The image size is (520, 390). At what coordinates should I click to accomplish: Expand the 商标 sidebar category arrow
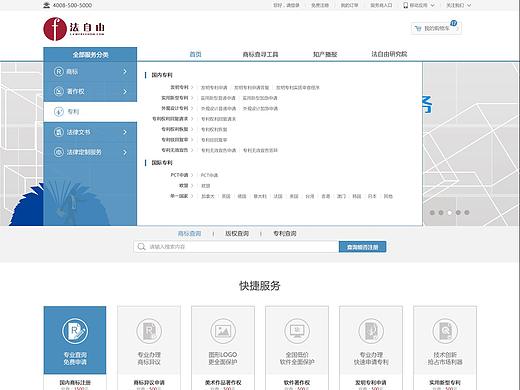tap(125, 72)
